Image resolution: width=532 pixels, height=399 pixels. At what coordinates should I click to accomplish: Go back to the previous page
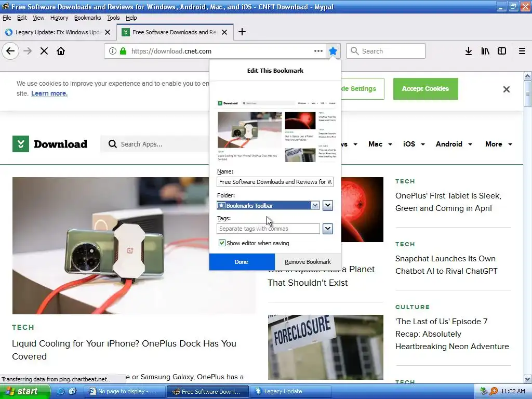(10, 51)
